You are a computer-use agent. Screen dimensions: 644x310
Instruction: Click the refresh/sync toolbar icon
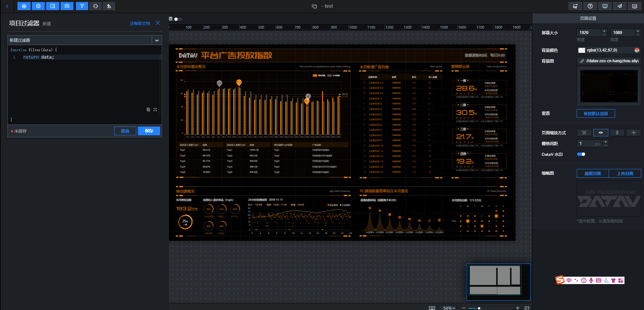tap(96, 6)
